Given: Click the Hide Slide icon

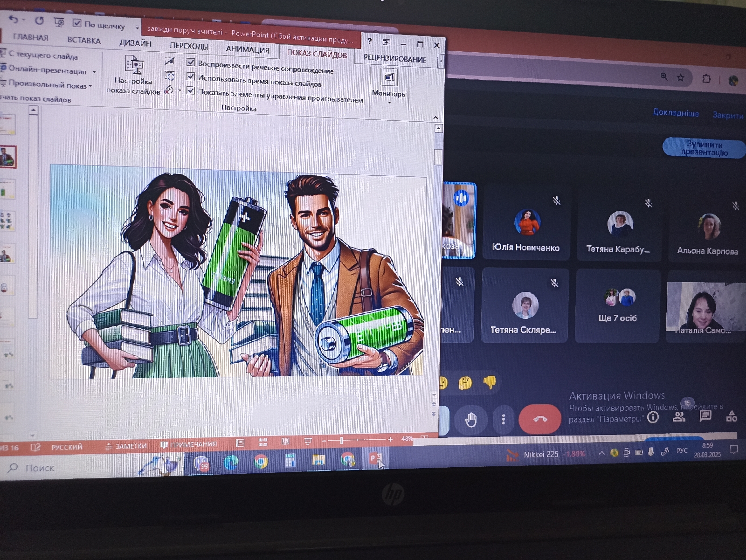Looking at the screenshot, I should [170, 61].
